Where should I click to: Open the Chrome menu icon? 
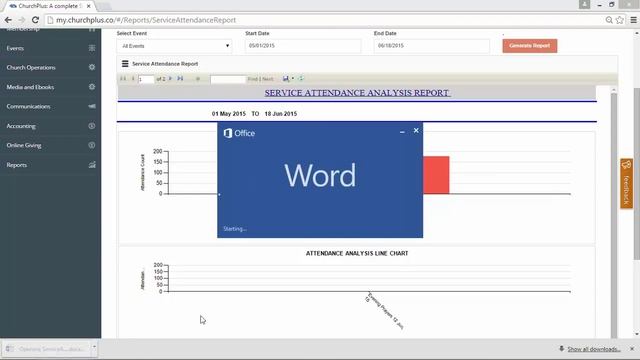coord(633,20)
